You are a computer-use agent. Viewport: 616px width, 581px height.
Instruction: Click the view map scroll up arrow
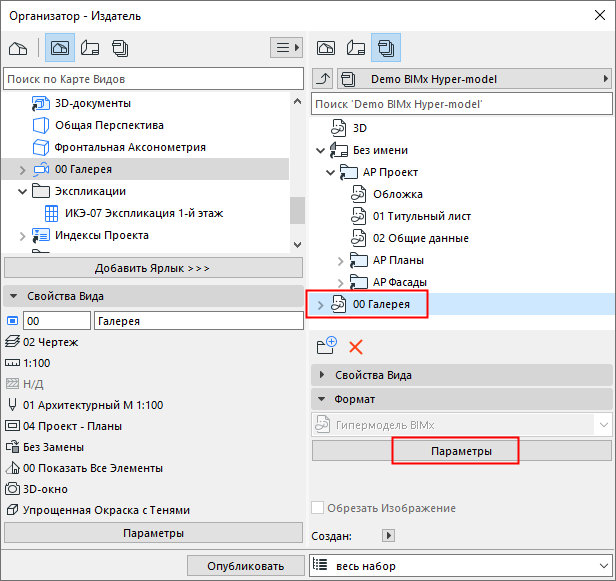pos(297,101)
